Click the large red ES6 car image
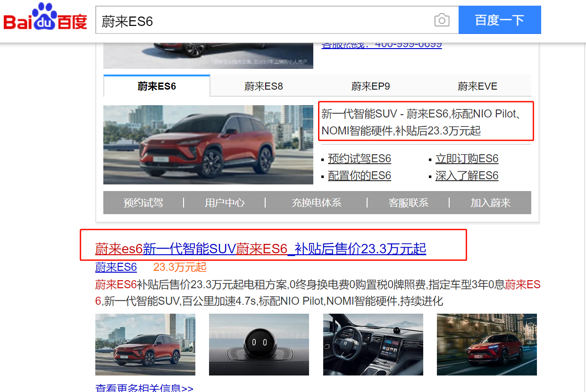The image size is (586, 392). [x=208, y=144]
